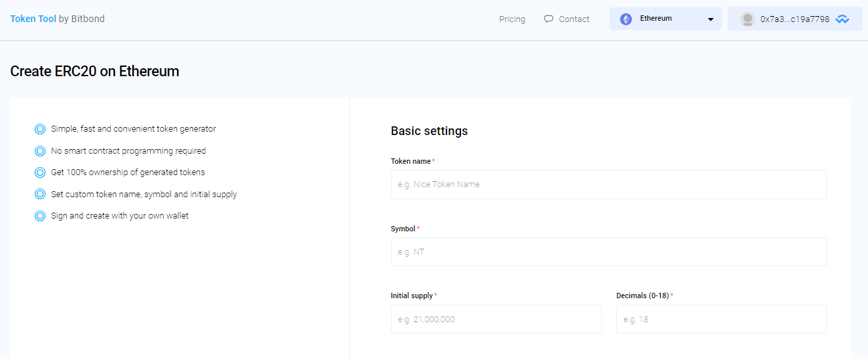Click the WalletConnect icon beside wallet address

tap(842, 19)
